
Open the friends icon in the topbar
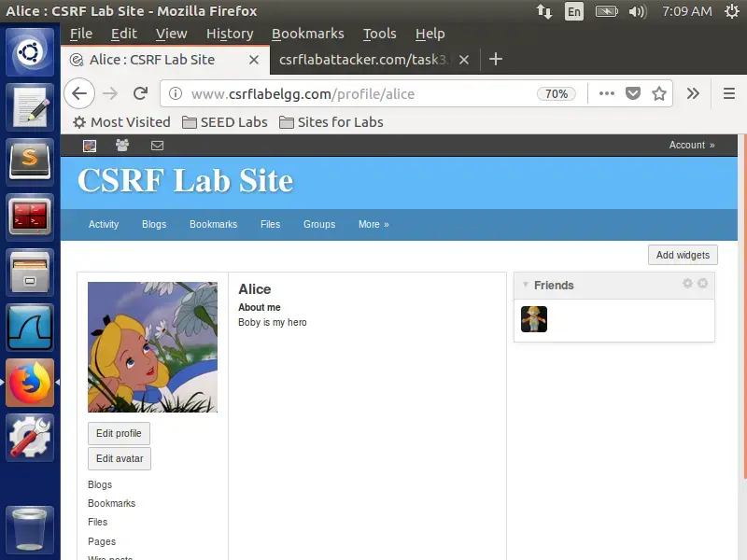(122, 146)
